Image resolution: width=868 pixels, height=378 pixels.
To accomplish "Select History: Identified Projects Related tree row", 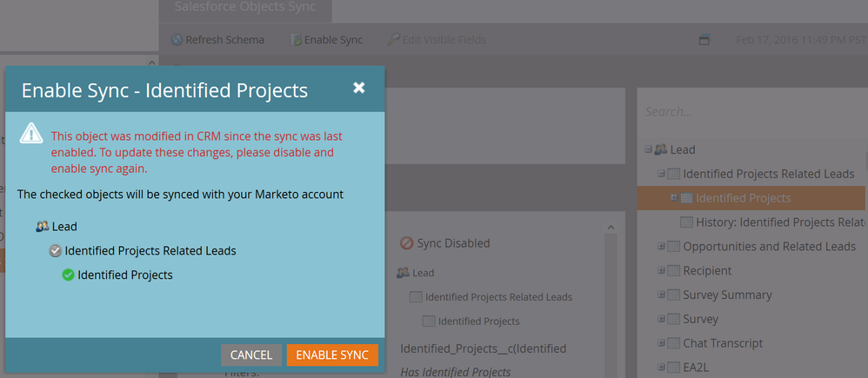I will point(780,222).
